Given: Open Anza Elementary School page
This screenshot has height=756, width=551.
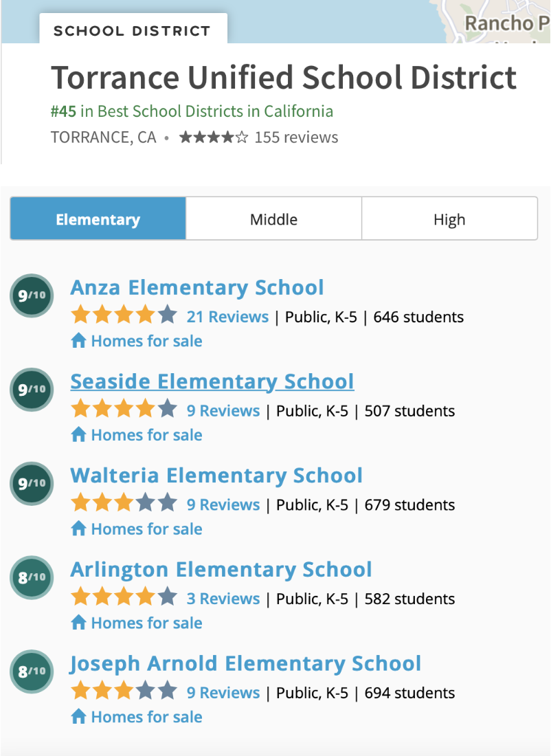Looking at the screenshot, I should [x=197, y=287].
